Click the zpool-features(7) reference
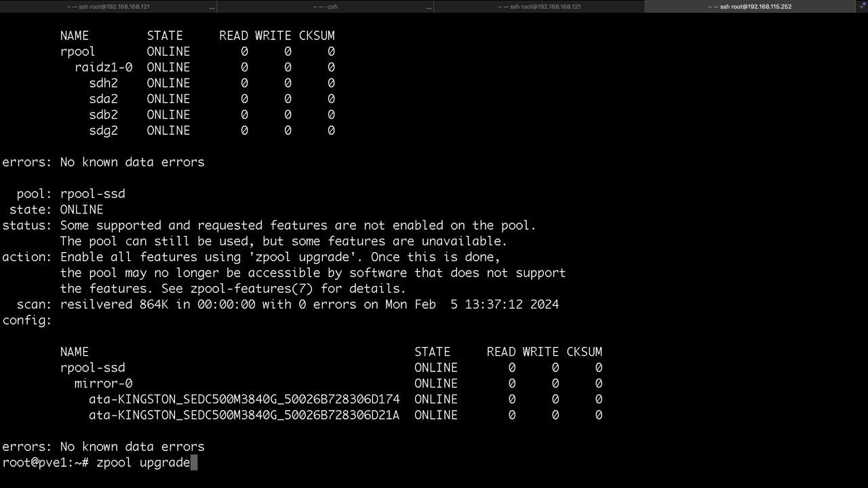The width and height of the screenshot is (868, 488). click(252, 289)
